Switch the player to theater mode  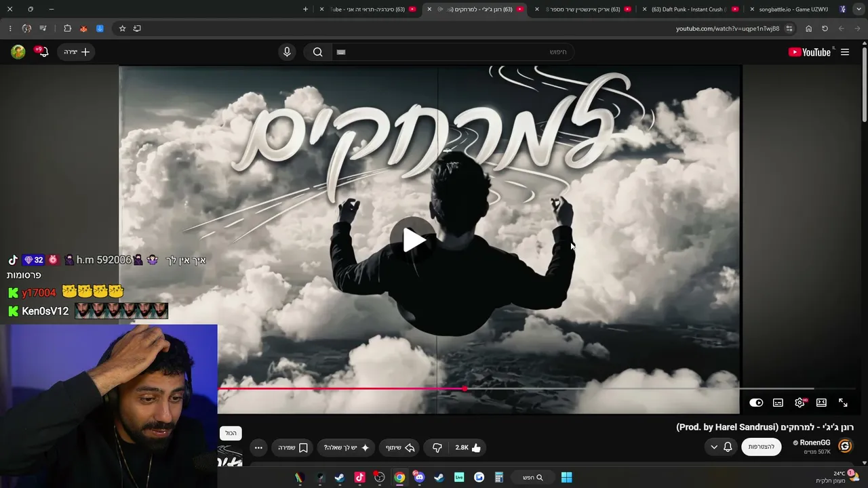coord(821,403)
